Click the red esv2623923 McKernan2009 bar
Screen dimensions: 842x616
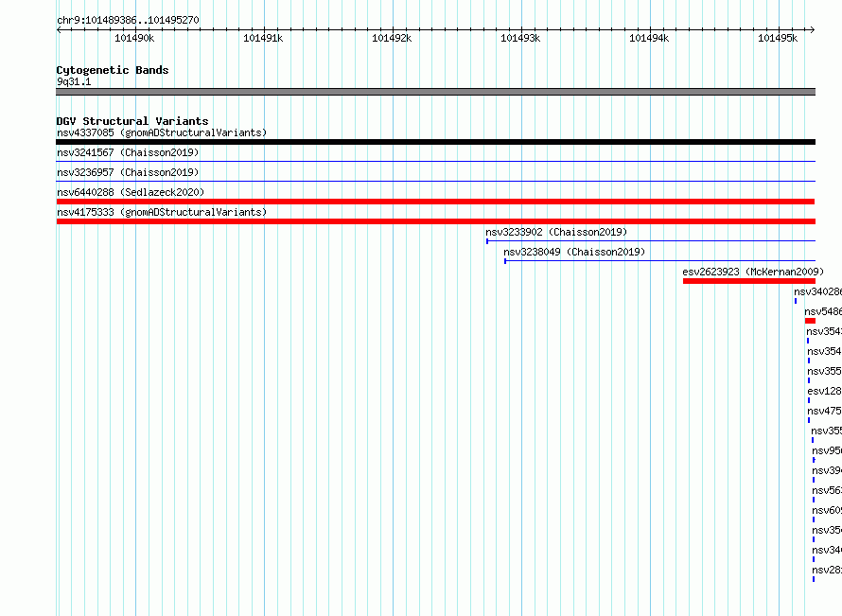coord(749,281)
